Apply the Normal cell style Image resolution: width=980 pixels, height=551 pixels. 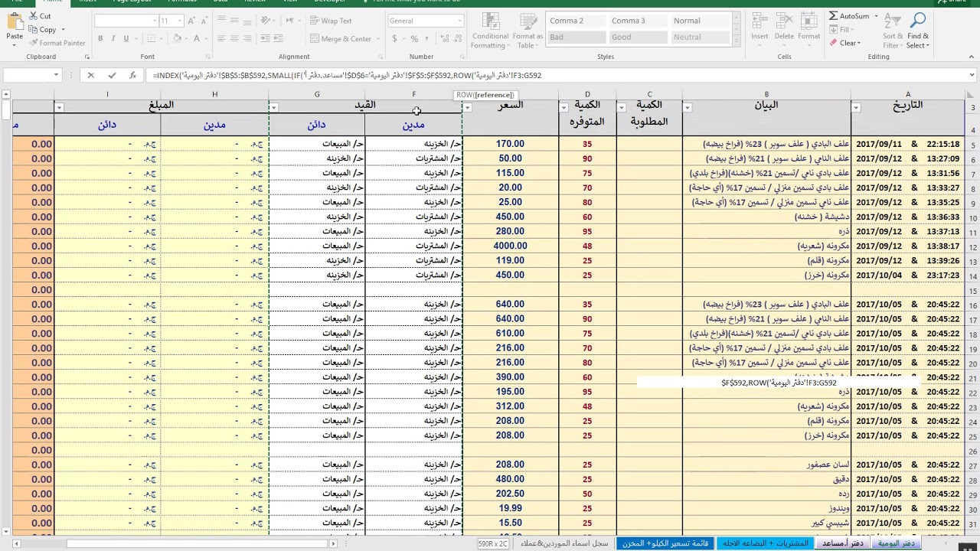(x=699, y=21)
